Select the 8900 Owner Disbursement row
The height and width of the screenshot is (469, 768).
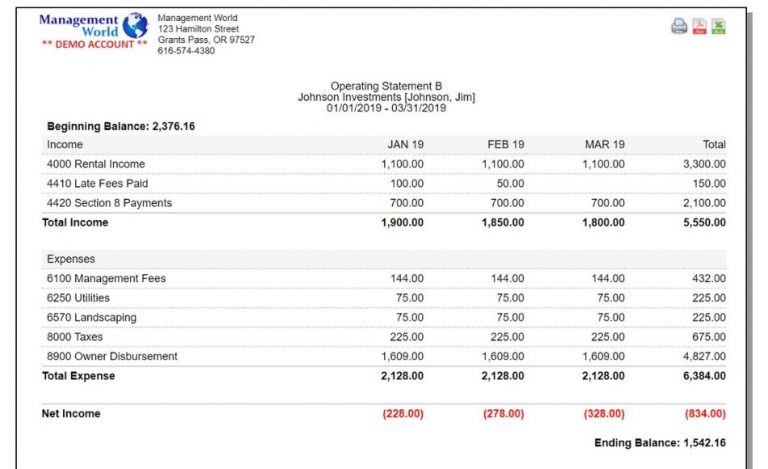[x=112, y=356]
